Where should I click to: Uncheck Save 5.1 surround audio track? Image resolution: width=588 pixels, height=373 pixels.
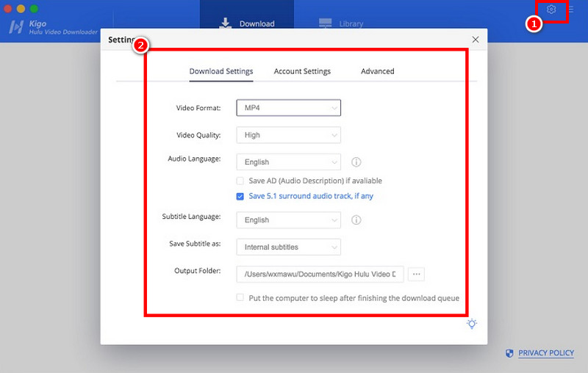[240, 196]
